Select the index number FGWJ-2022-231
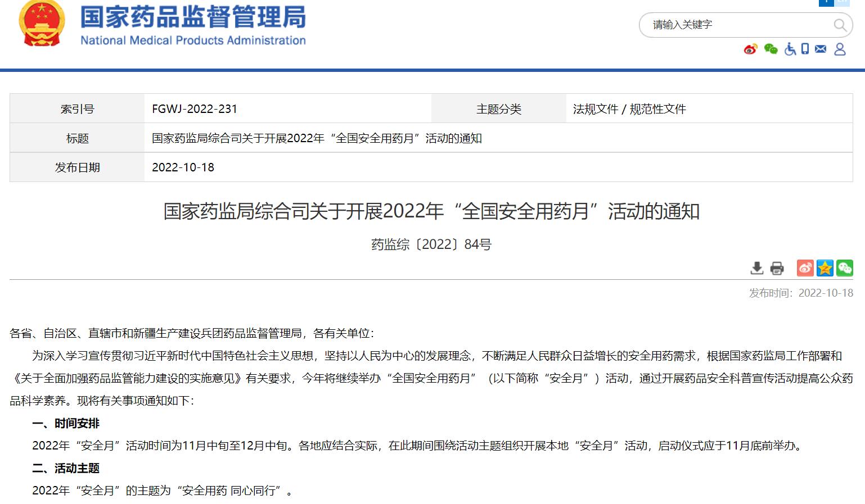 coord(195,109)
